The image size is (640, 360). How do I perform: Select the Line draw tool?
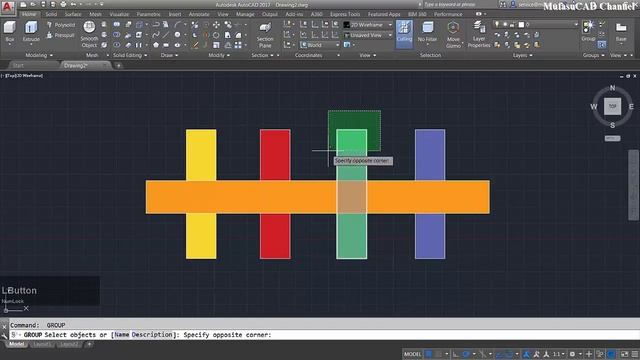pyautogui.click(x=166, y=35)
